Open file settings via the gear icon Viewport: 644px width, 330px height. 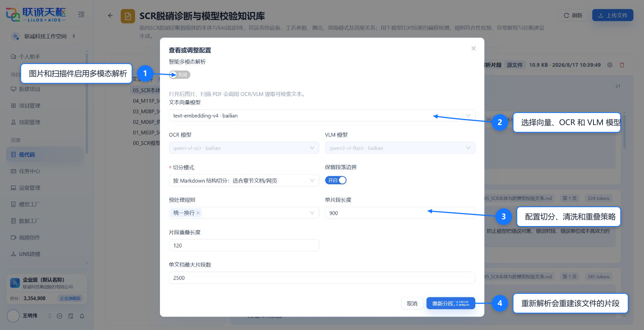click(610, 65)
